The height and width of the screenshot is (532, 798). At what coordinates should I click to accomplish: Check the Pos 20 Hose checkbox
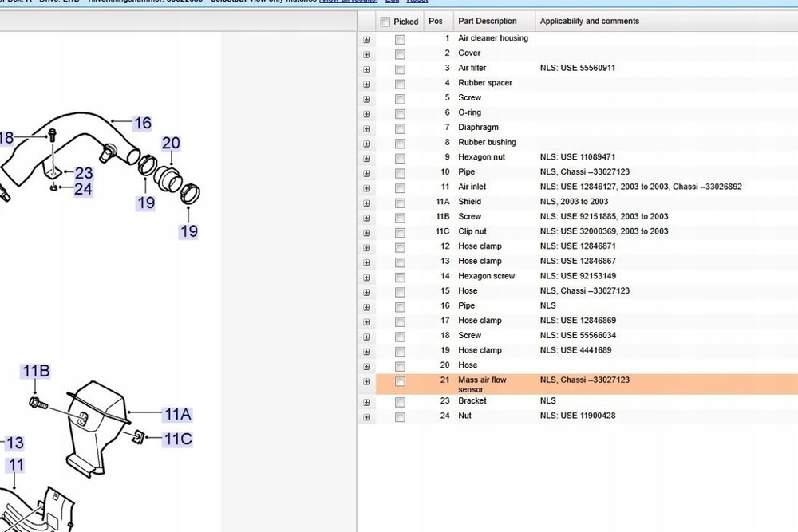[400, 367]
